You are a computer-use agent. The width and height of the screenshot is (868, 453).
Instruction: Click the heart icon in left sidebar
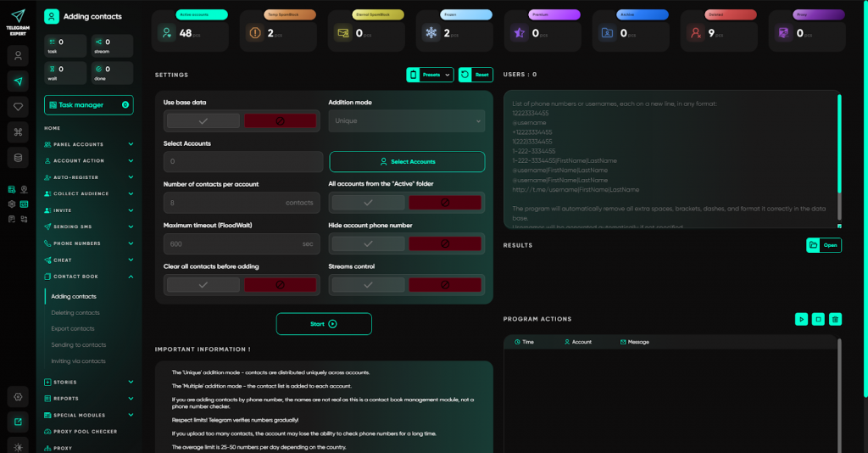point(19,106)
